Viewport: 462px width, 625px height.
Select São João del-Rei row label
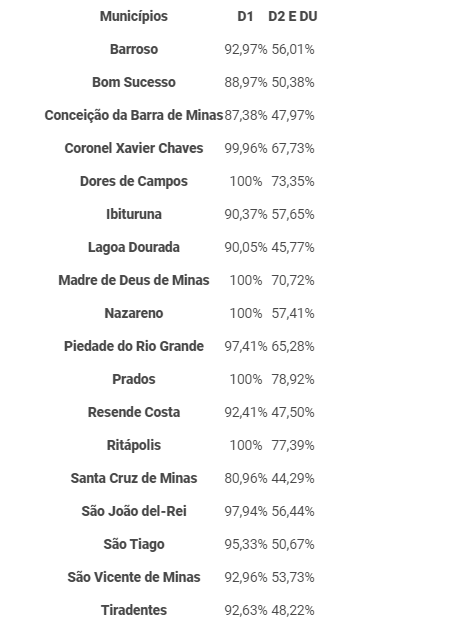[x=134, y=511]
